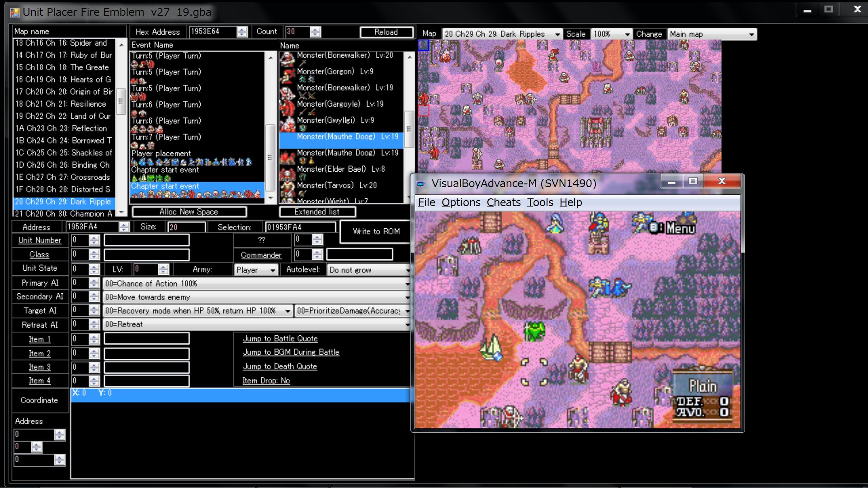The image size is (868, 488).
Task: Click the sailboat sprite in VisualBoyAdvance game
Action: point(491,348)
